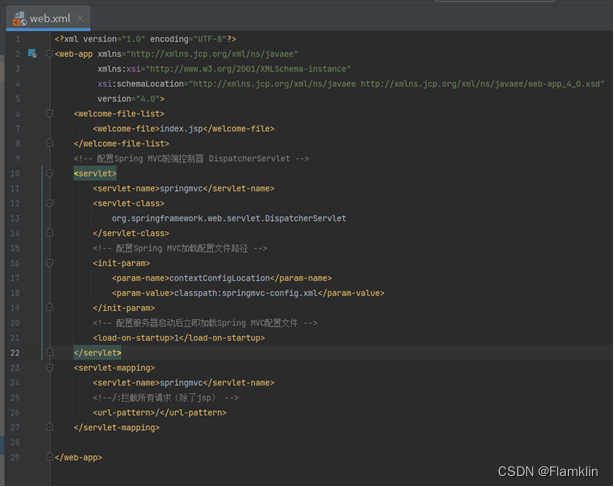Click the closing web-app fold marker, line 29
Viewport: 614px width, 487px height.
click(49, 457)
